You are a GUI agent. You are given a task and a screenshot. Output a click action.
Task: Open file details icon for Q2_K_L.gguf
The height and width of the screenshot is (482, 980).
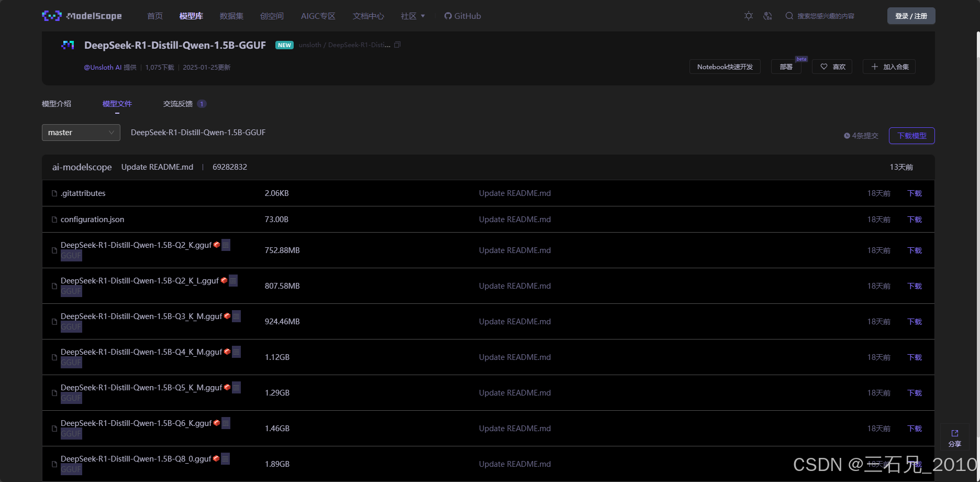click(x=233, y=280)
